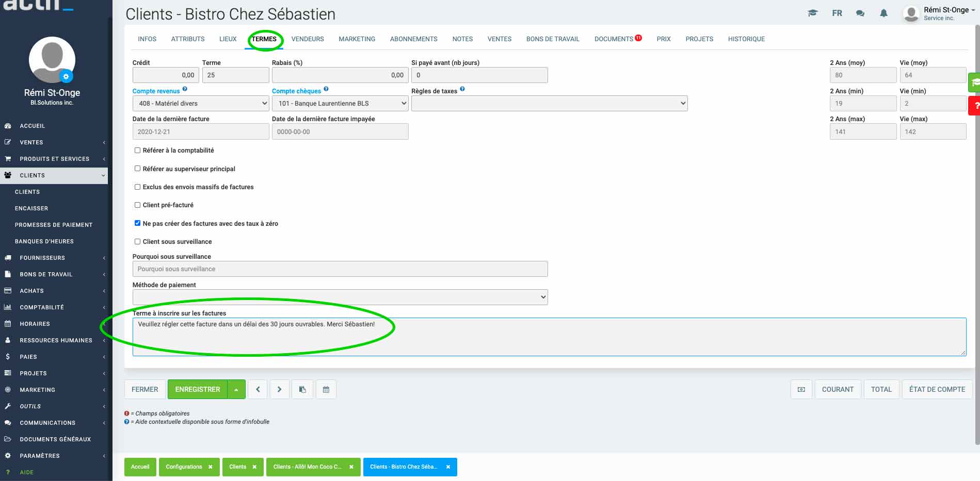Expand the Méthode de paiement dropdown

tap(340, 297)
